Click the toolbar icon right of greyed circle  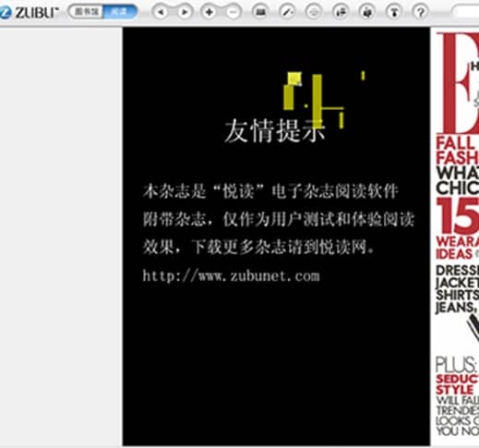(x=341, y=12)
